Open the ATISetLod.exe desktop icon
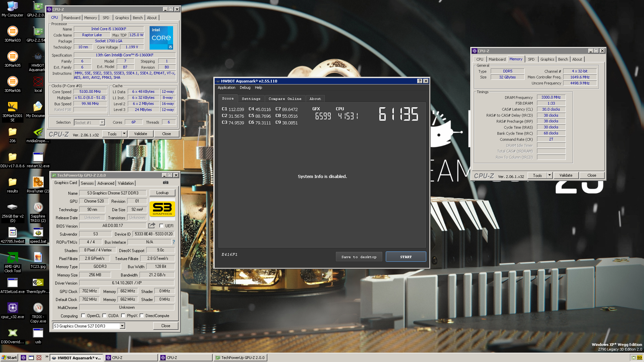The height and width of the screenshot is (362, 644). coord(12,285)
